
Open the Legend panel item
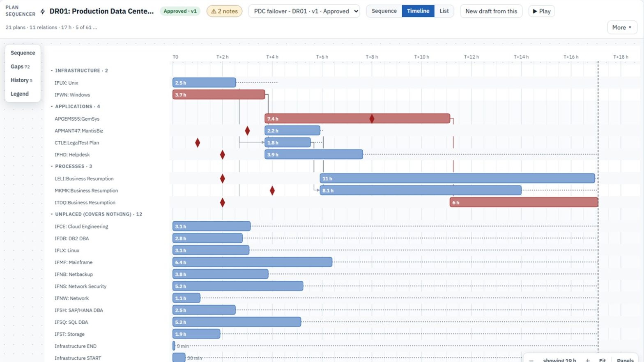(x=20, y=94)
